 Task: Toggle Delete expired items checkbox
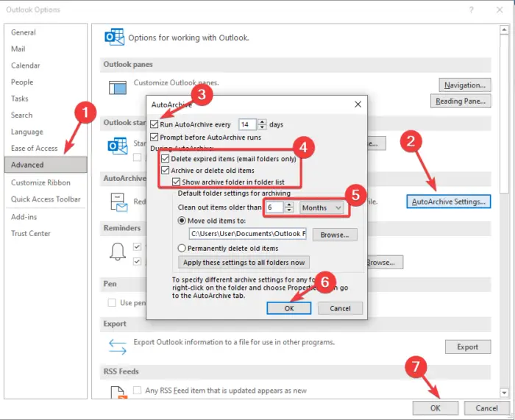[166, 159]
